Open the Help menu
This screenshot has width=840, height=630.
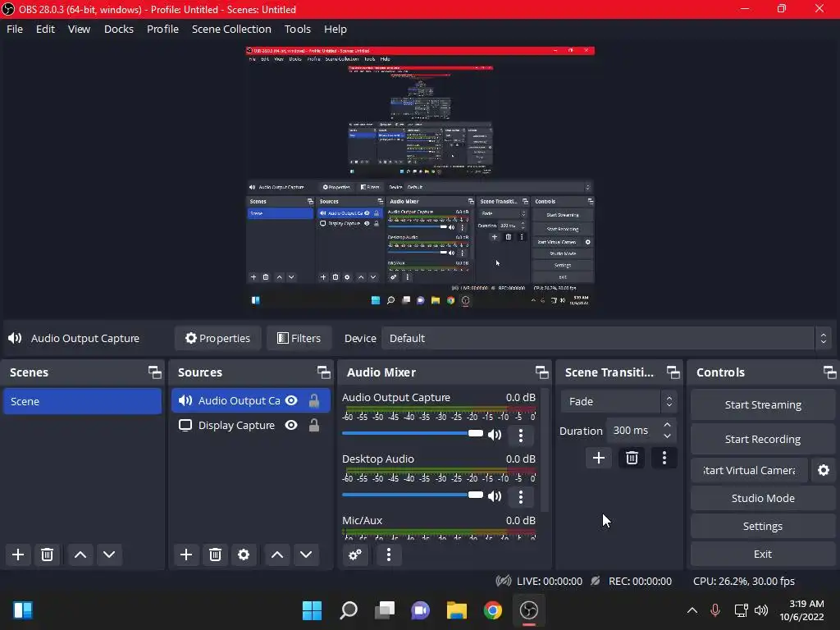336,29
